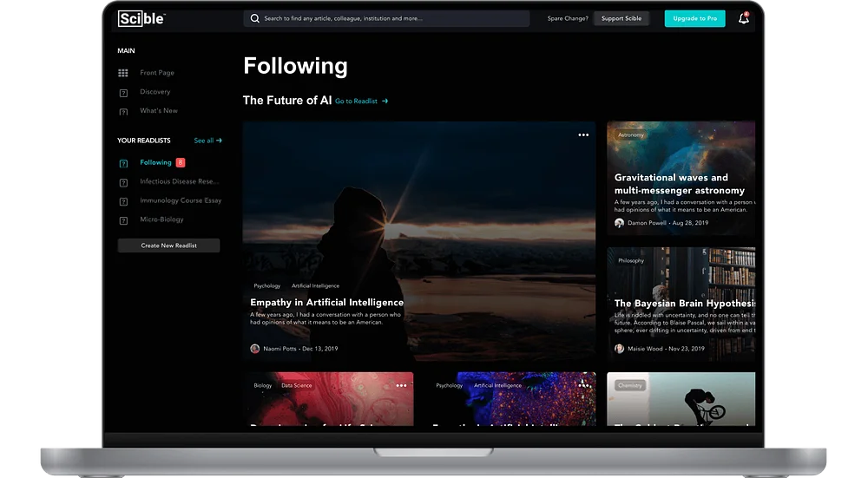Open the Empathy article three-dot menu
This screenshot has width=868, height=478.
[x=583, y=135]
